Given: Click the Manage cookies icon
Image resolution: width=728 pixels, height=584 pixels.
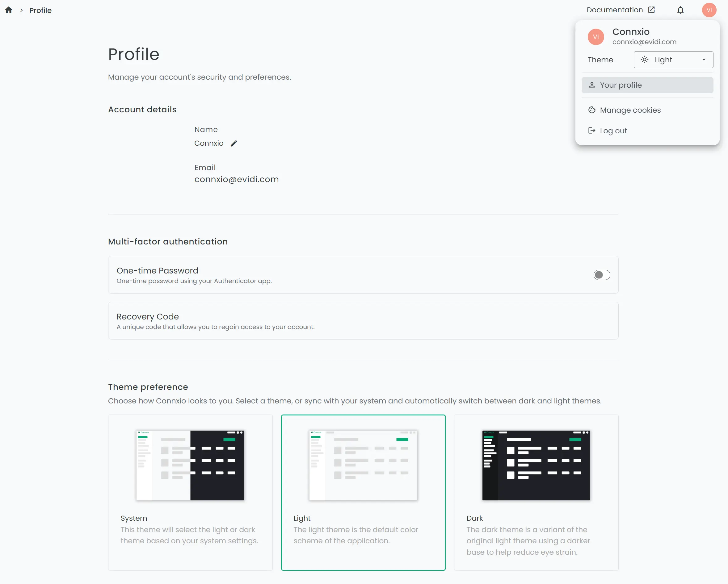Looking at the screenshot, I should click(x=592, y=110).
